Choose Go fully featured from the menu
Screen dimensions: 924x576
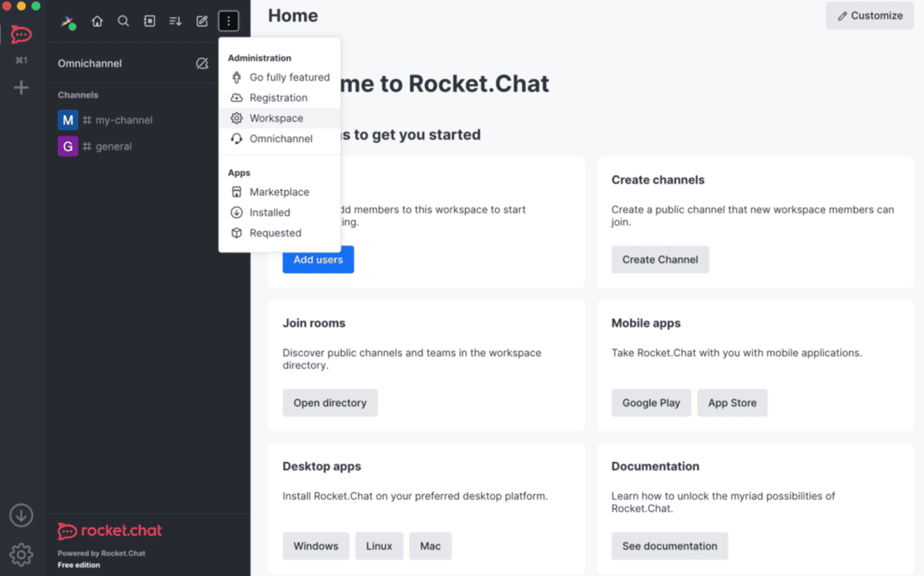[289, 77]
